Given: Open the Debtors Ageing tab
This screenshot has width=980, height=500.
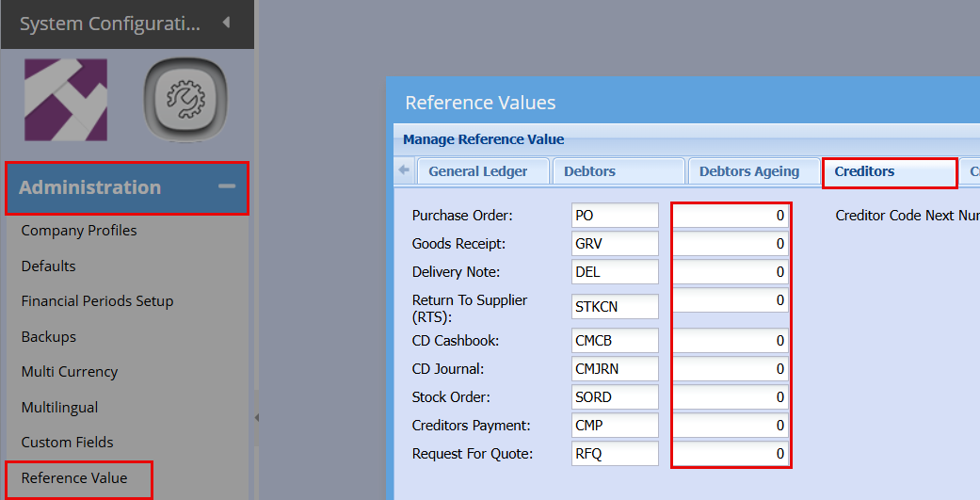Looking at the screenshot, I should click(748, 171).
